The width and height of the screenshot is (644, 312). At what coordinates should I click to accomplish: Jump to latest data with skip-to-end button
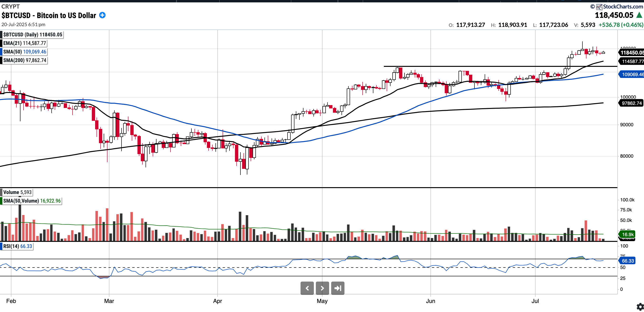(x=338, y=288)
